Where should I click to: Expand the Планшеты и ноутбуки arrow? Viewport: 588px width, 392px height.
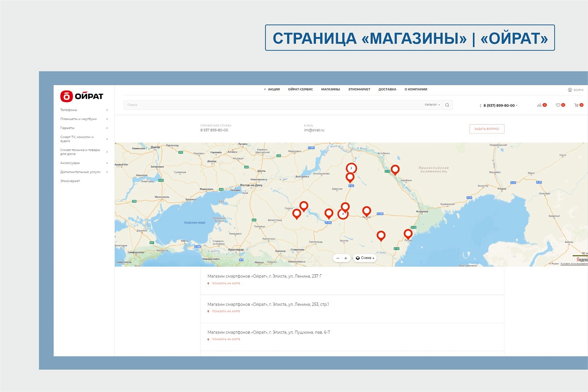(x=107, y=119)
